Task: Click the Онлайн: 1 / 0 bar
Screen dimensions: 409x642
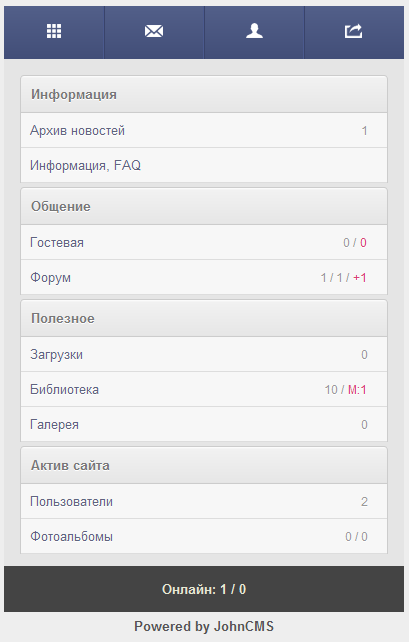Action: click(x=204, y=589)
